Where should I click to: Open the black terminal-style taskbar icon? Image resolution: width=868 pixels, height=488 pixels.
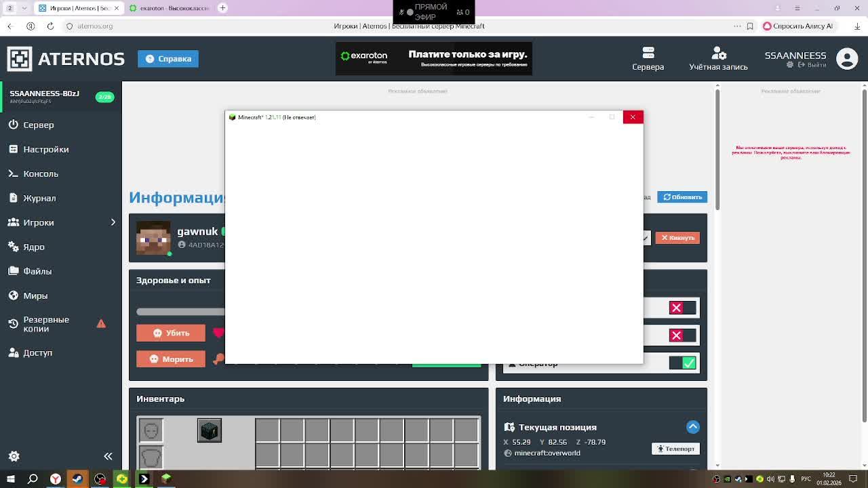tap(144, 479)
